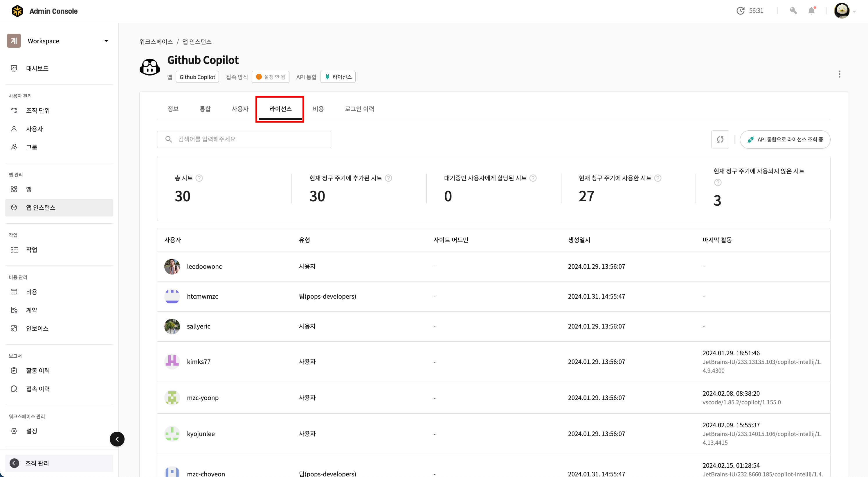Click the search magnifier icon

pos(168,139)
